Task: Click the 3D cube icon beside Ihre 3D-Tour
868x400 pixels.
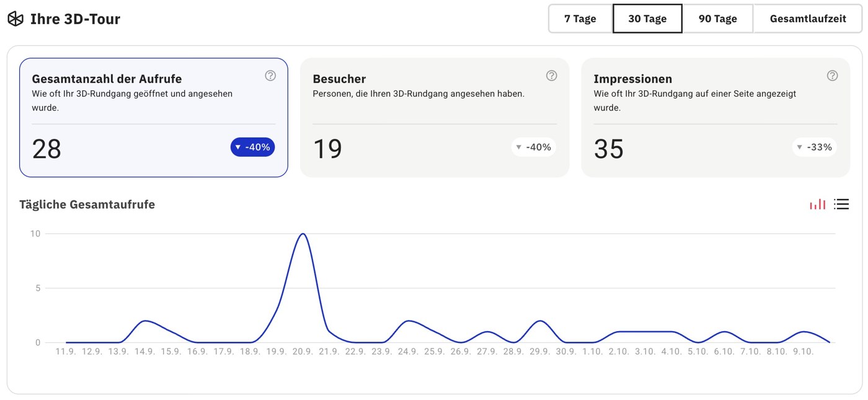Action: click(15, 19)
